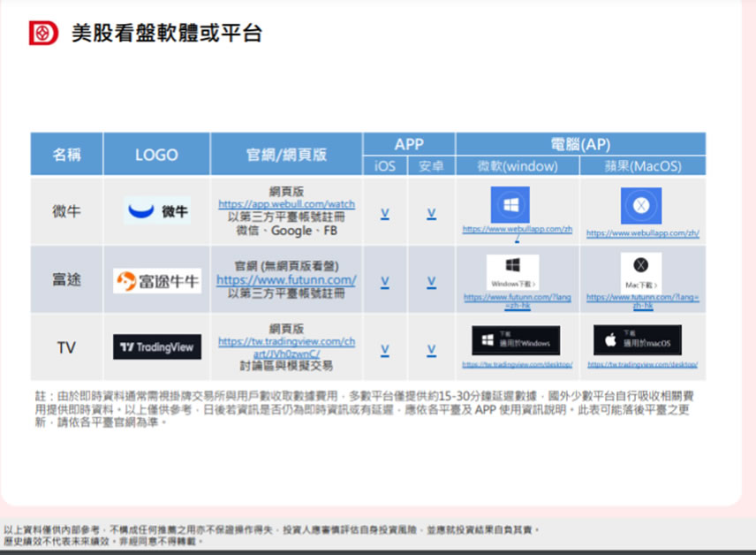Open webullapp.com link under Windows icon
This screenshot has width=756, height=555.
pos(518,233)
